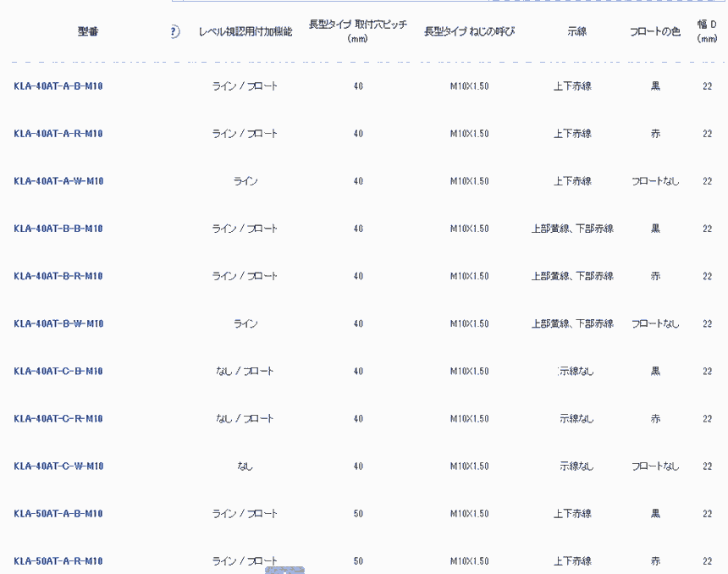Screen dimensions: 728x574
Task: Click the KLA-50AT-A-R-M10 link
Action: [x=58, y=560]
